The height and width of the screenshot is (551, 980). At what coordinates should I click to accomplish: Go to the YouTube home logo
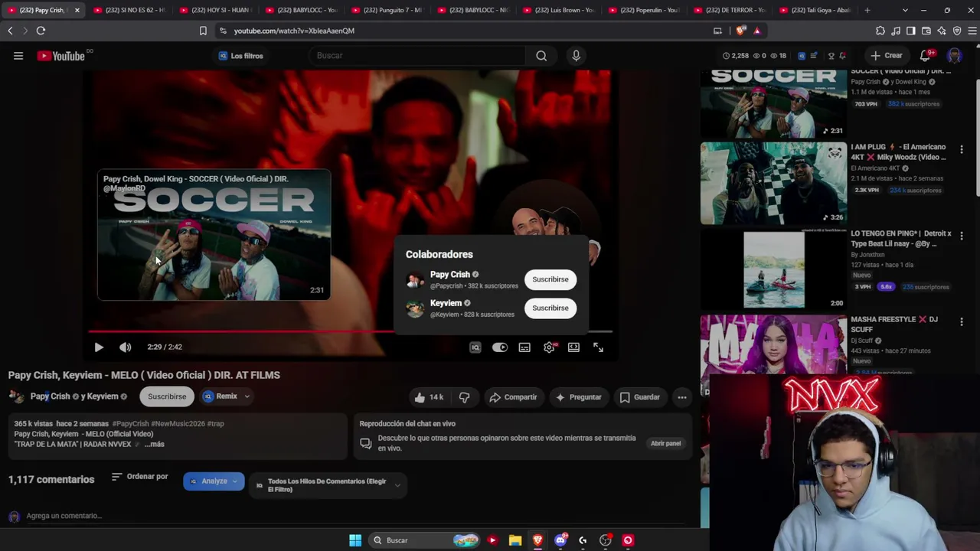coord(61,56)
